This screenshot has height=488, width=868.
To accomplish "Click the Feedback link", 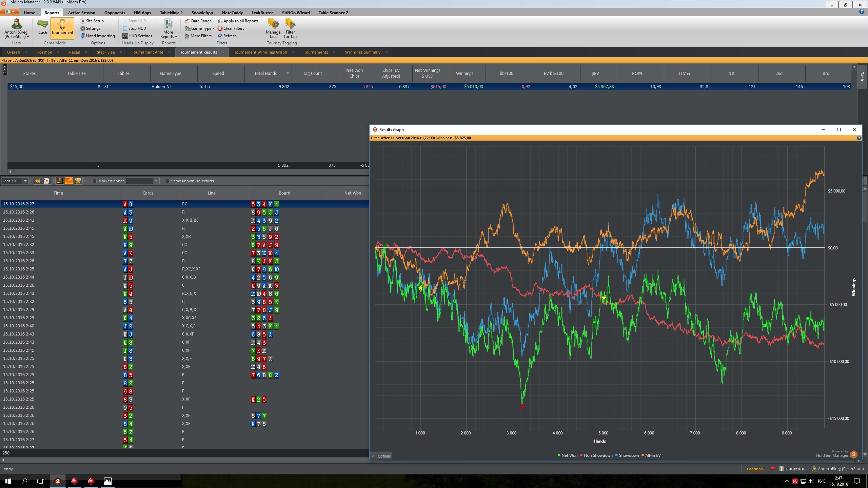I will (755, 469).
